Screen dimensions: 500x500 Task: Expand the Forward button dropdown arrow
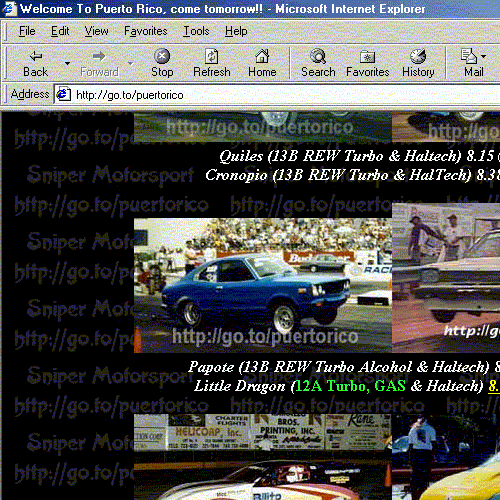(x=130, y=63)
